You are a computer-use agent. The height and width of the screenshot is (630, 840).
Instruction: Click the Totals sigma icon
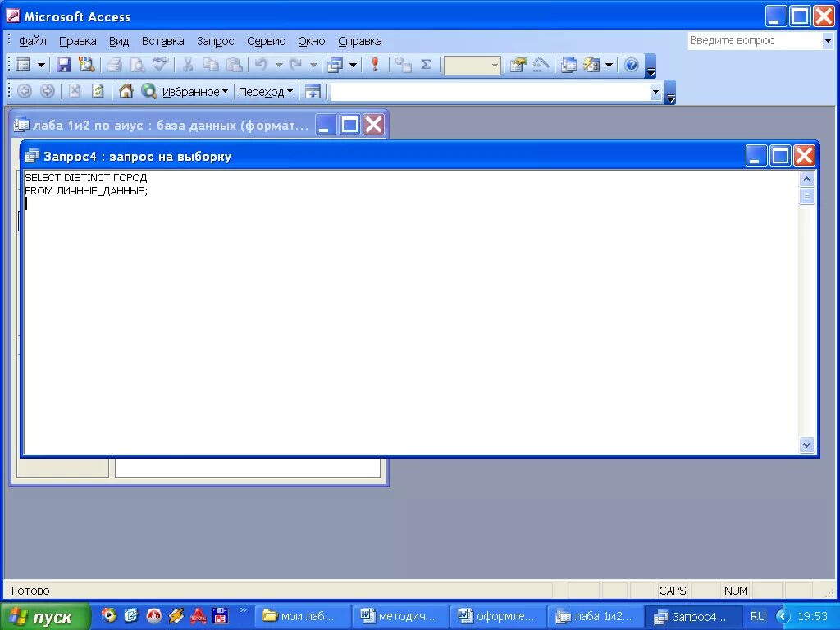(426, 65)
